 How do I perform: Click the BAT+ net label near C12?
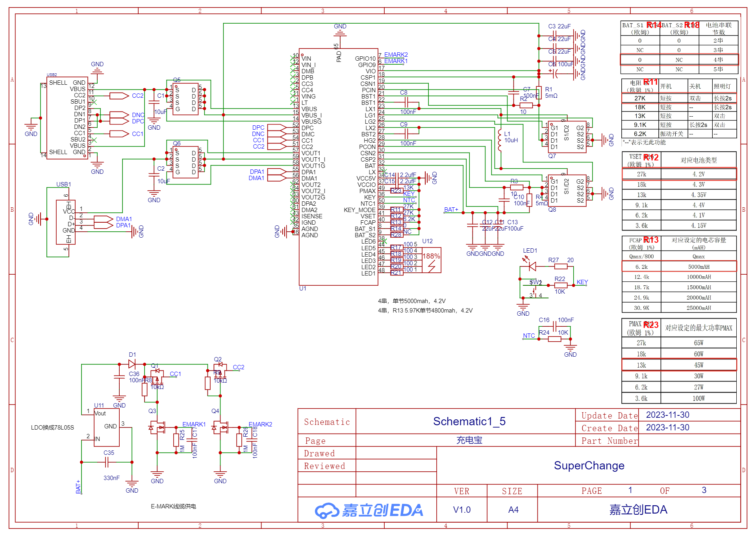pyautogui.click(x=451, y=210)
